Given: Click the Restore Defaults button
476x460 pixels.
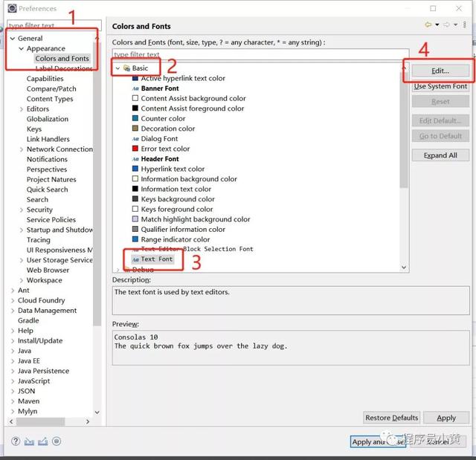Looking at the screenshot, I should coord(392,418).
